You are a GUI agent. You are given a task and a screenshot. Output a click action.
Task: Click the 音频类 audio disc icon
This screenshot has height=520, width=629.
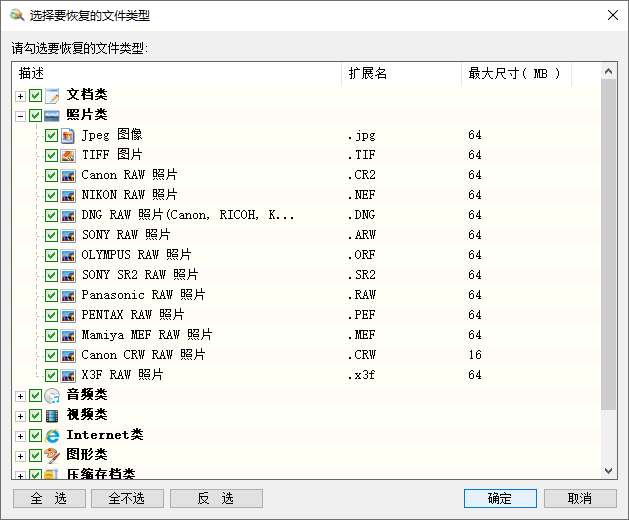(52, 396)
